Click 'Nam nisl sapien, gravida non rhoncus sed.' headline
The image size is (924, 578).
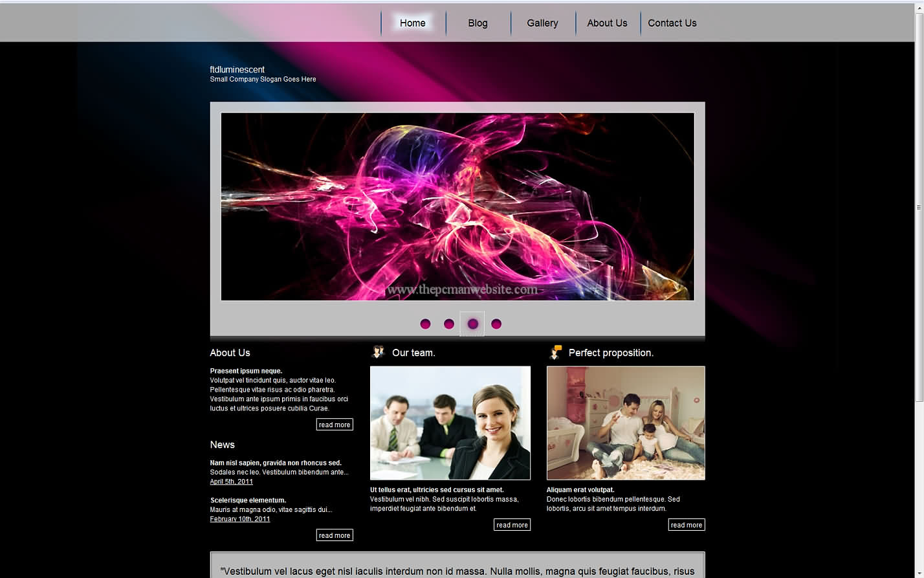[x=276, y=463]
